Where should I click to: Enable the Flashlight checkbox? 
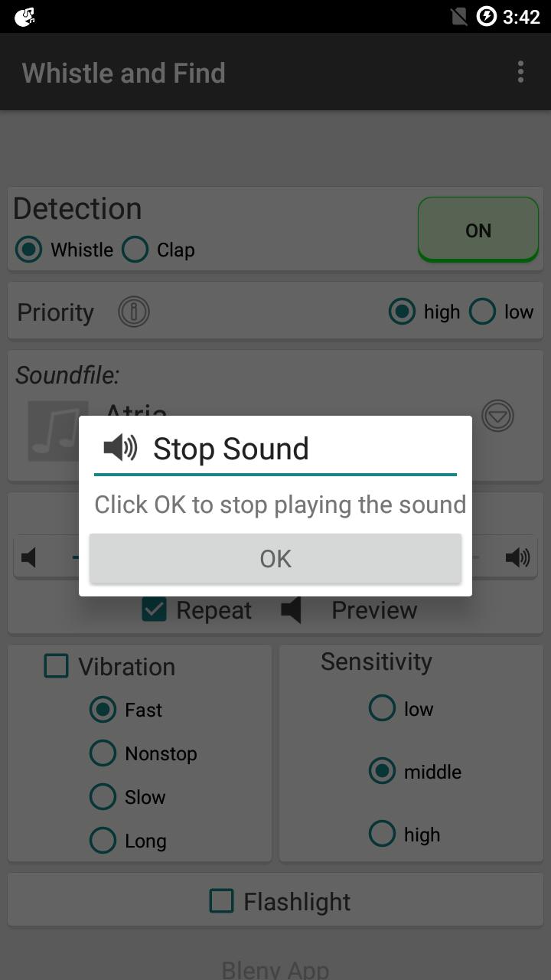(221, 901)
